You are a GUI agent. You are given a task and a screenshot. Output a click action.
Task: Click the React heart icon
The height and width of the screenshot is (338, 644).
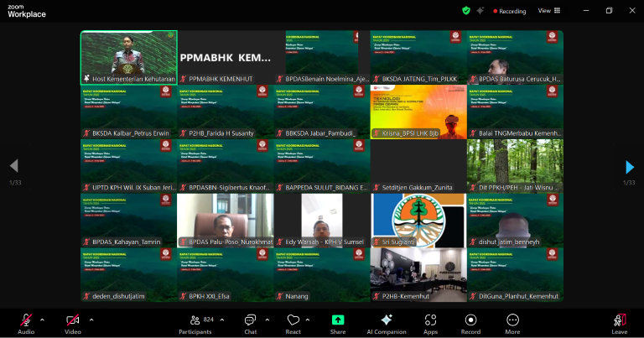293,321
